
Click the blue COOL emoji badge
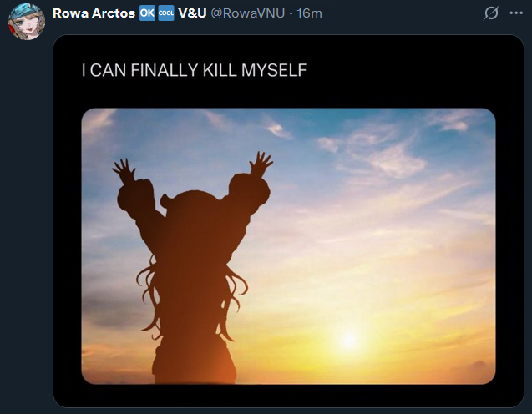166,13
